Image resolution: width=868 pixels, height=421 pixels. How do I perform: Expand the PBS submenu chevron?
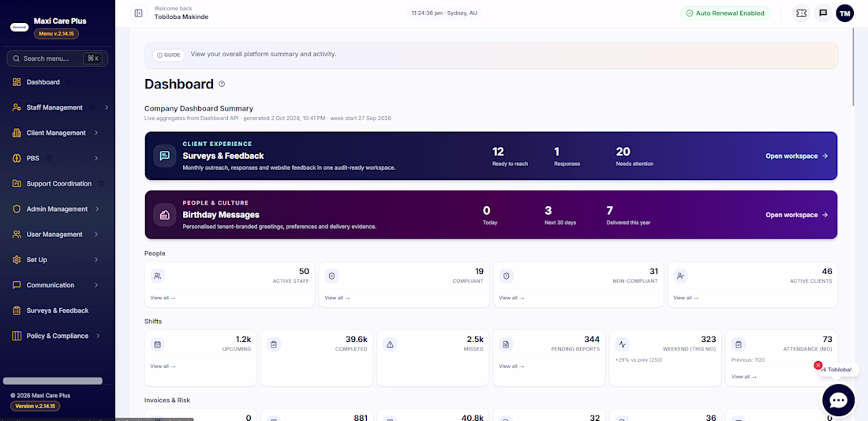(x=96, y=159)
